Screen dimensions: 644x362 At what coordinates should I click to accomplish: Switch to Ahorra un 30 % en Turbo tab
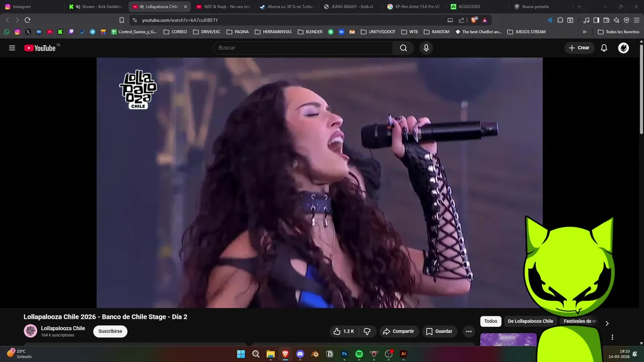tap(287, 7)
